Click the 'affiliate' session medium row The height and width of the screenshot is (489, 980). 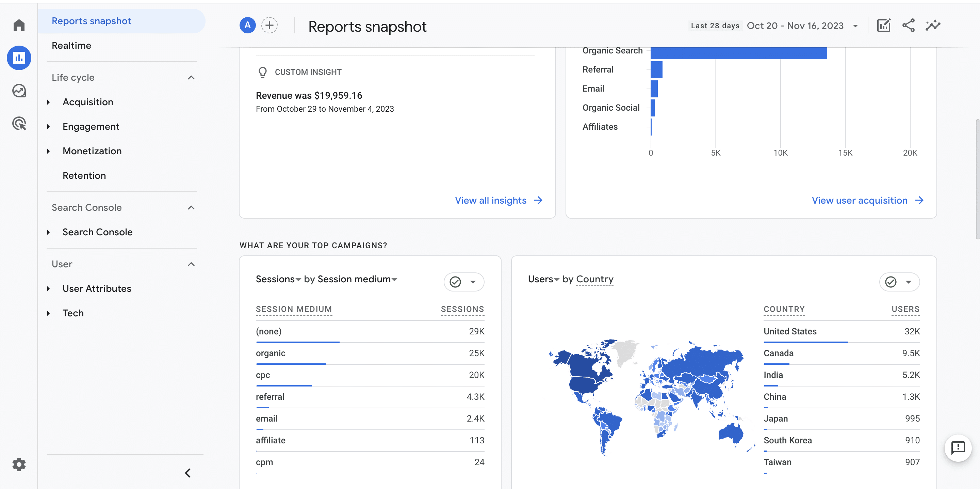[x=370, y=441]
